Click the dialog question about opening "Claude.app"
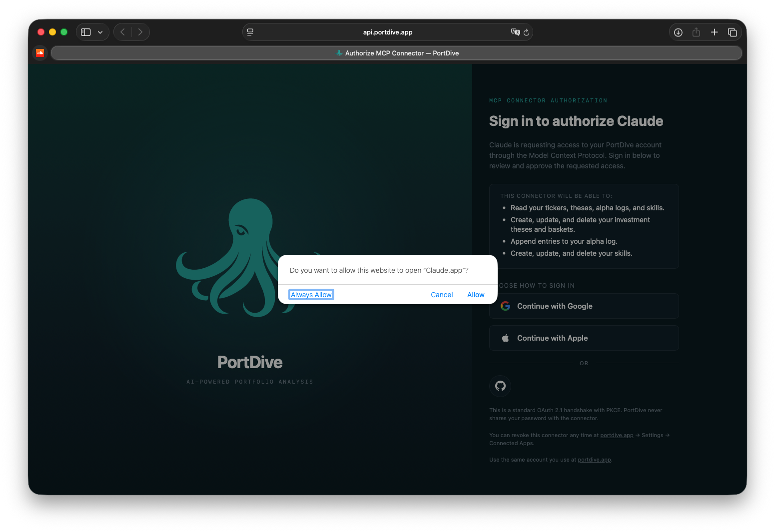The width and height of the screenshot is (775, 532). tap(379, 270)
